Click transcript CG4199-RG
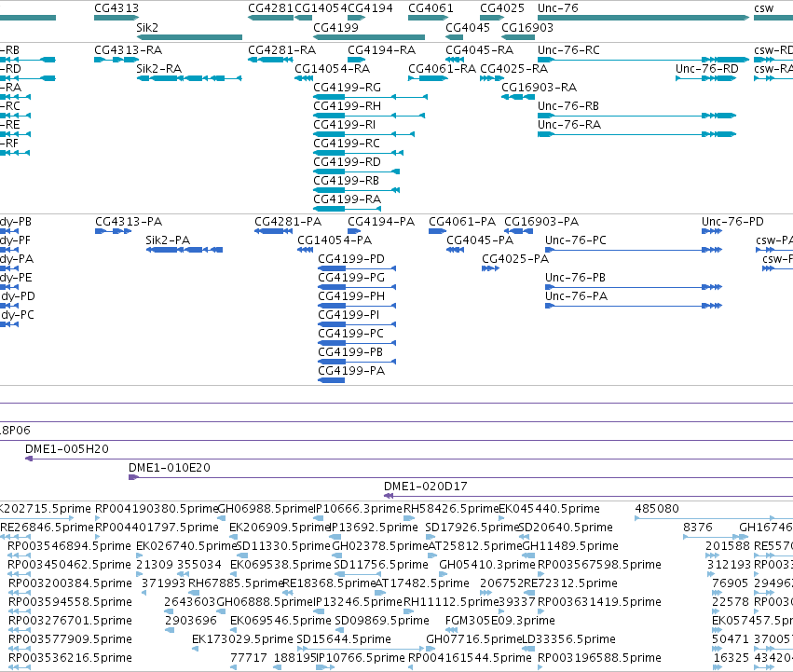 pyautogui.click(x=348, y=88)
